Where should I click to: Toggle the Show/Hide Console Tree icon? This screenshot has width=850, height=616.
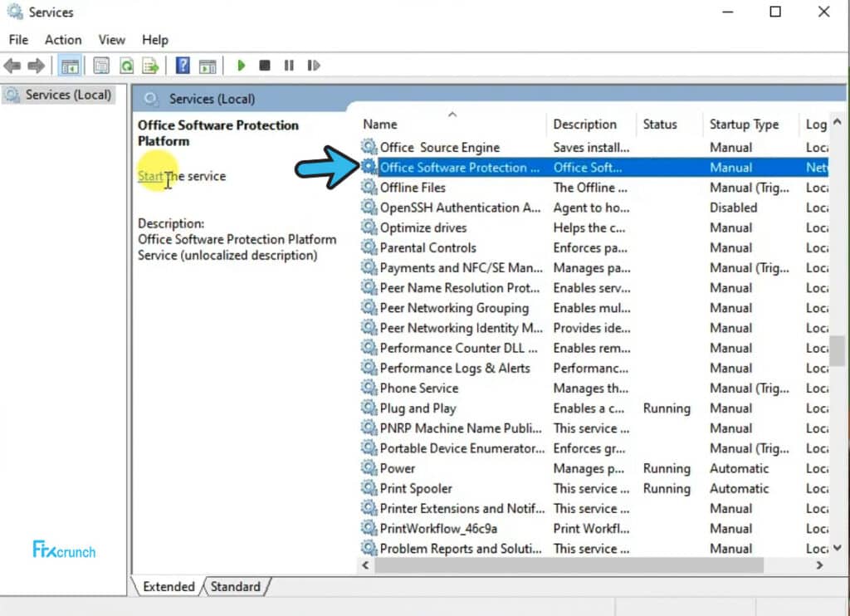point(70,66)
